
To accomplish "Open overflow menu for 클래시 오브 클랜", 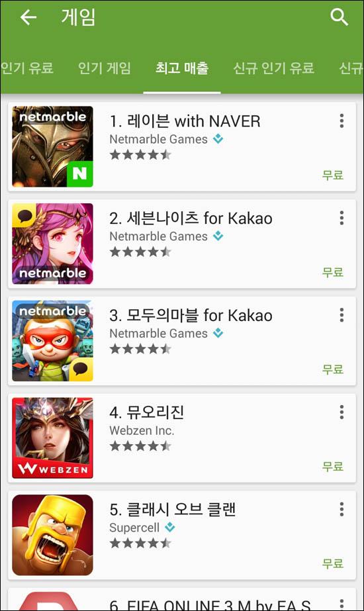I will click(341, 509).
